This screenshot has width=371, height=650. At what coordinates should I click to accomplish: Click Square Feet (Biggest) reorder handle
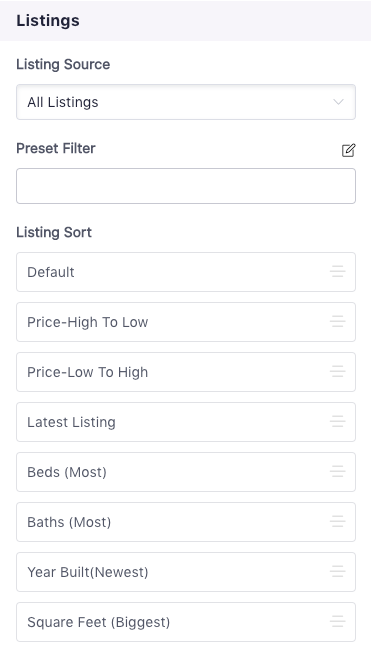pos(338,622)
